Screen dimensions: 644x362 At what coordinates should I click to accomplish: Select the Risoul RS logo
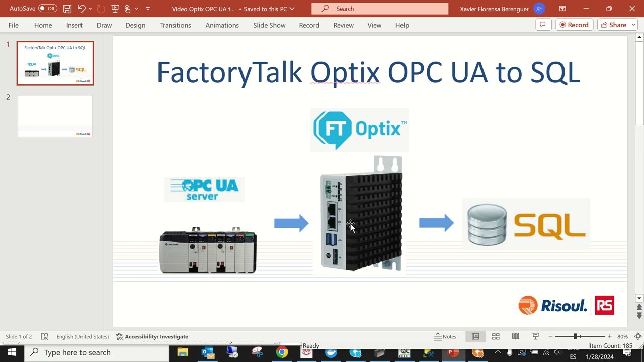567,305
